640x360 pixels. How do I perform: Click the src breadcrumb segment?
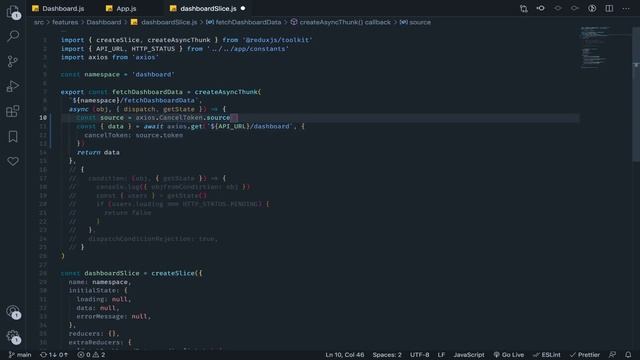[39, 22]
